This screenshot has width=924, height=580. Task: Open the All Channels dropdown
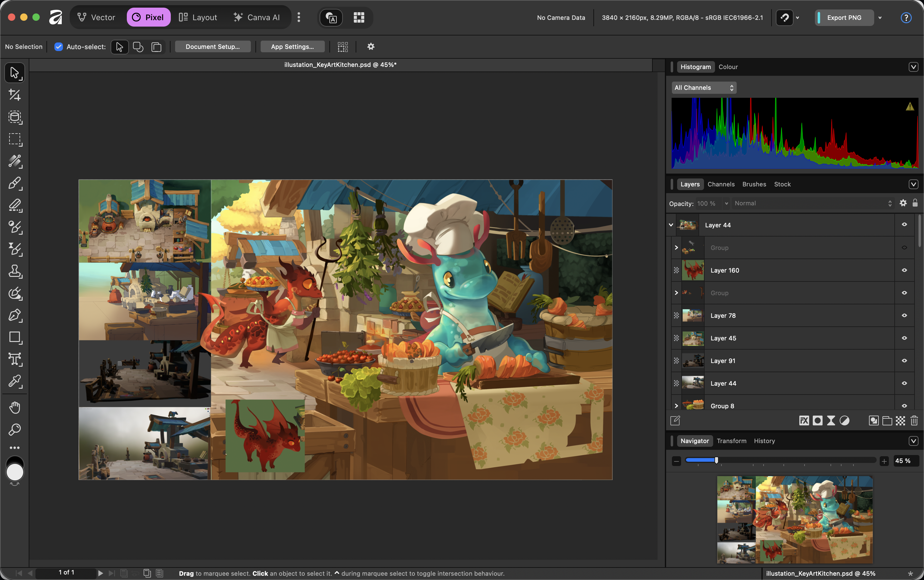[x=704, y=88]
